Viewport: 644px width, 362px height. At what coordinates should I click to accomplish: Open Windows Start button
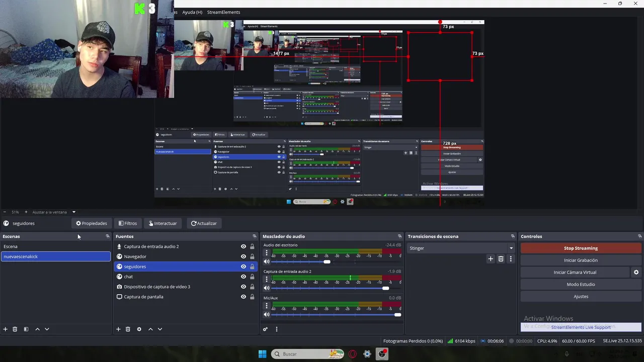[x=262, y=354]
